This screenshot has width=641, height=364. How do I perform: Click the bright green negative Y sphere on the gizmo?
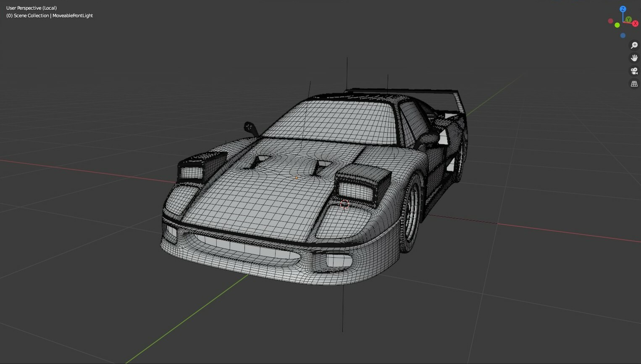click(617, 25)
